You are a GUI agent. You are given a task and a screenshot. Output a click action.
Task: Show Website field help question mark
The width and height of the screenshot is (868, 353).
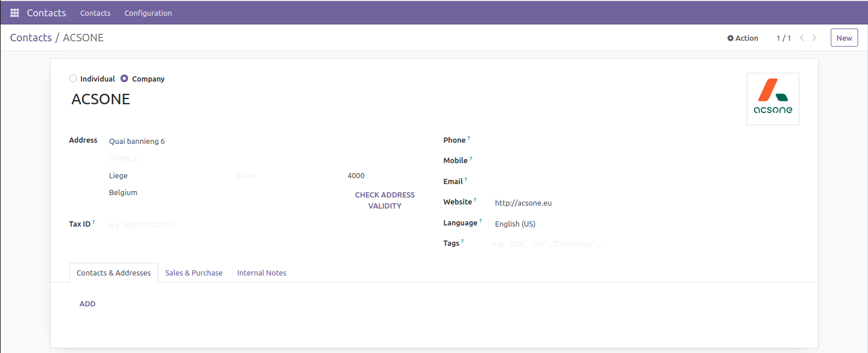475,200
